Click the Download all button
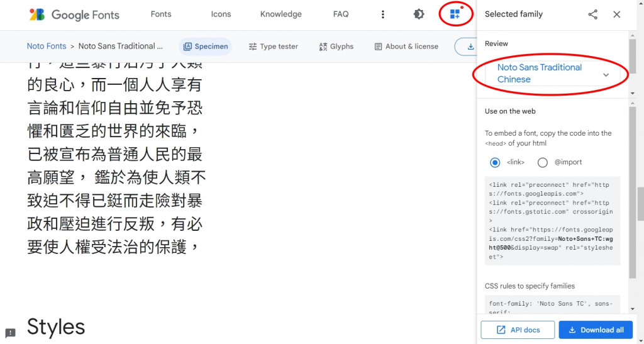The width and height of the screenshot is (644, 344). pos(596,330)
